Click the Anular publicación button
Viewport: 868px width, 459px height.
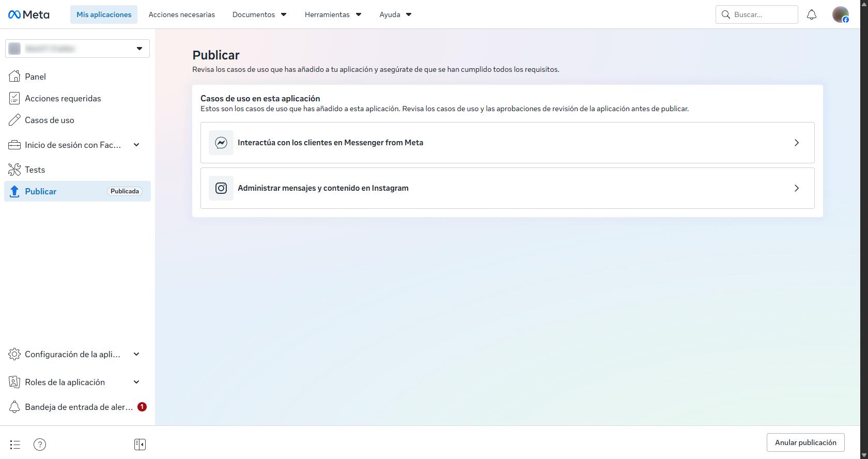[x=805, y=442]
